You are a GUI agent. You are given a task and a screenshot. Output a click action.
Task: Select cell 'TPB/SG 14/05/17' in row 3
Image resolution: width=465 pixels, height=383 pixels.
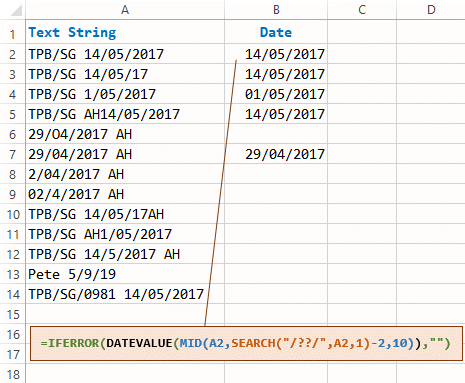click(x=125, y=74)
